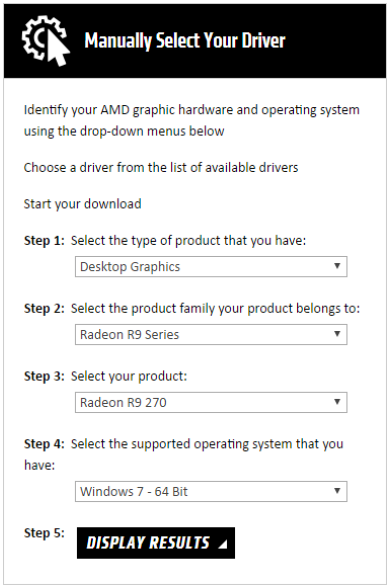Click the Start your download text
This screenshot has height=588, width=391.
(83, 204)
